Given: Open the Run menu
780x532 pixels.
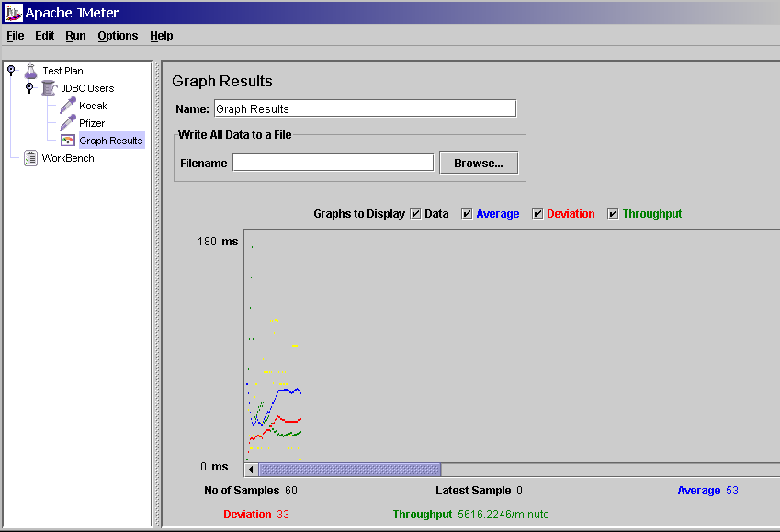Looking at the screenshot, I should (75, 36).
